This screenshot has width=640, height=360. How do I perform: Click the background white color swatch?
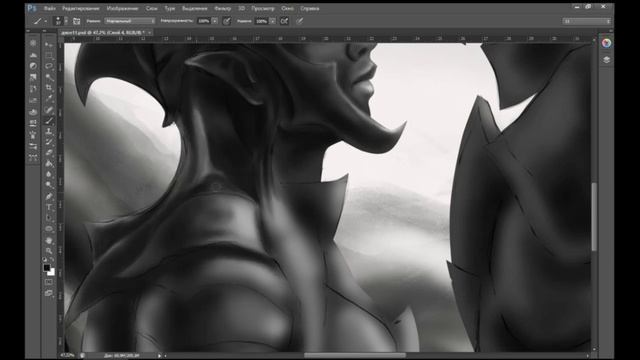coord(52,273)
